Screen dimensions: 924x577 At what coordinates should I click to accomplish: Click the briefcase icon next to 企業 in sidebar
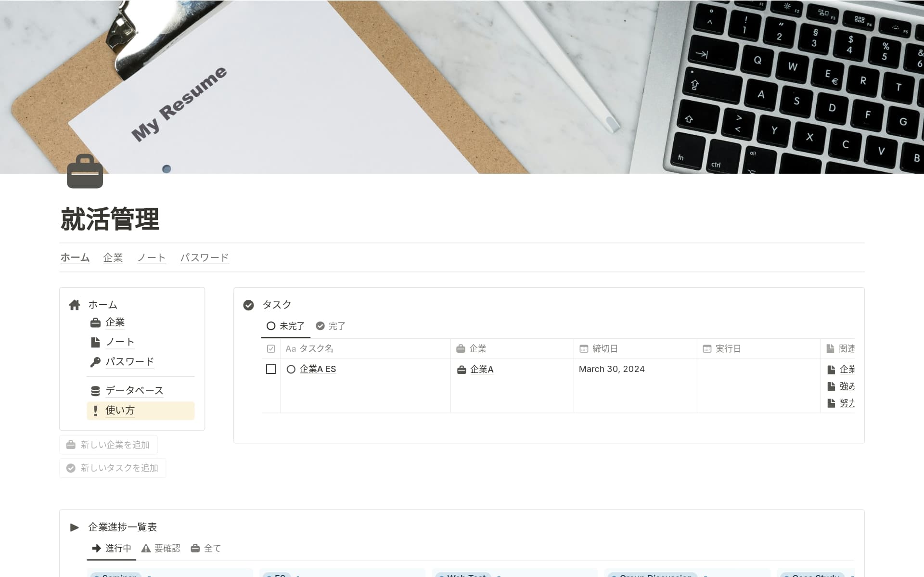[x=95, y=323]
